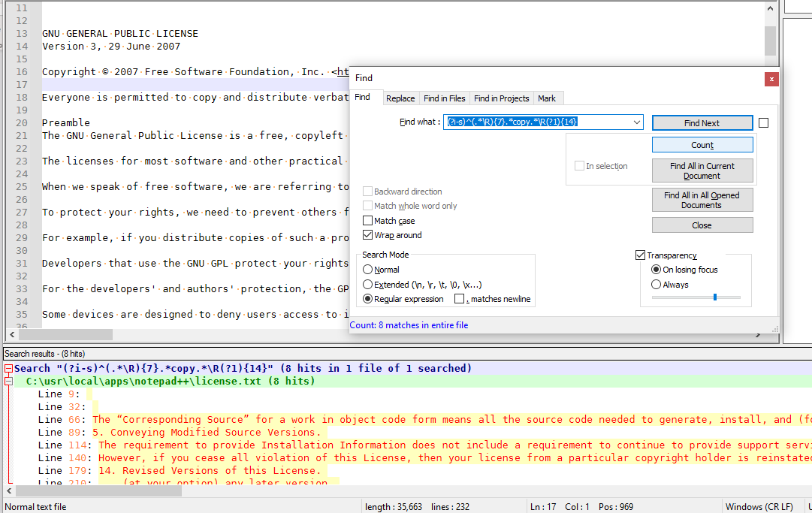Click 'length : 35,663' status bar entry
This screenshot has width=812, height=513.
(x=394, y=507)
